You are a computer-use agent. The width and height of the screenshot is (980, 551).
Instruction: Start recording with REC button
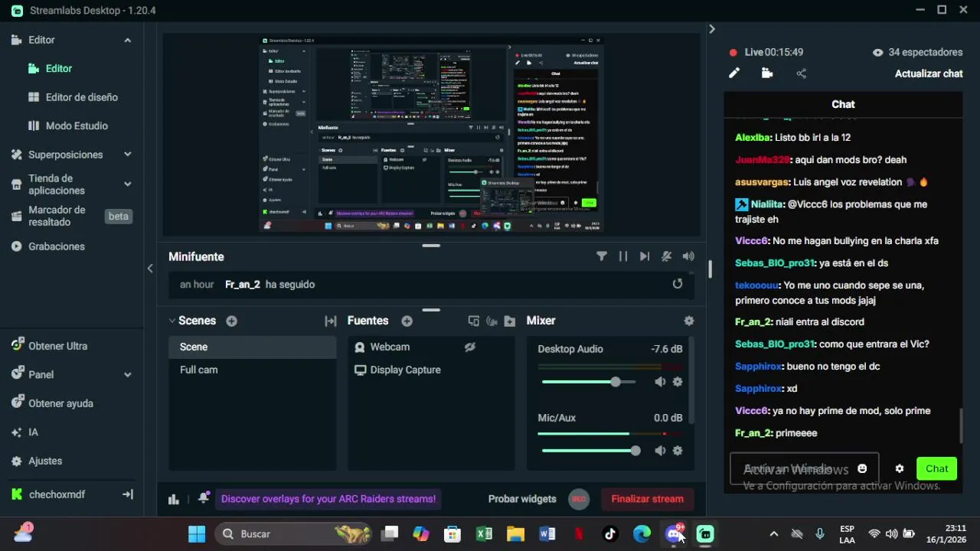[x=579, y=499]
